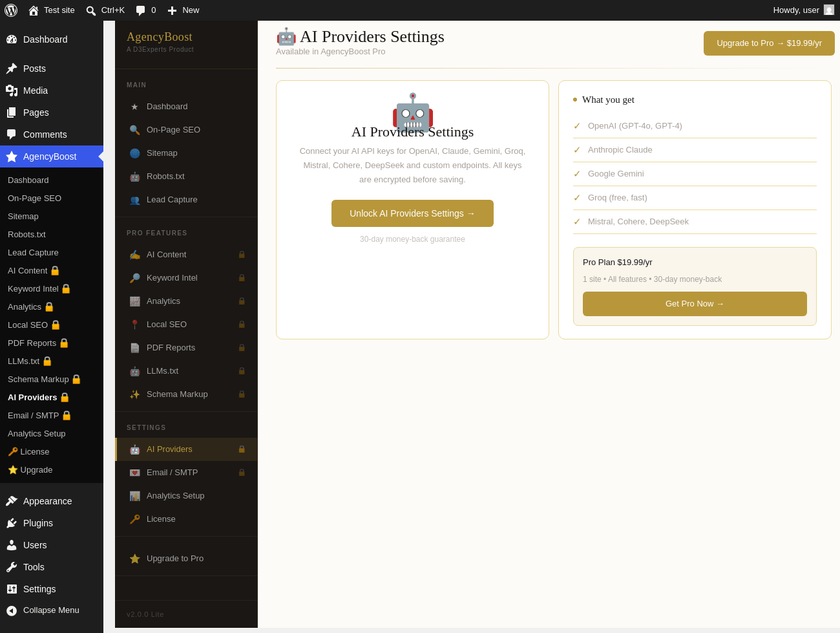Click the user avatar next to Howdy, user
The width and height of the screenshot is (840, 633).
(829, 10)
